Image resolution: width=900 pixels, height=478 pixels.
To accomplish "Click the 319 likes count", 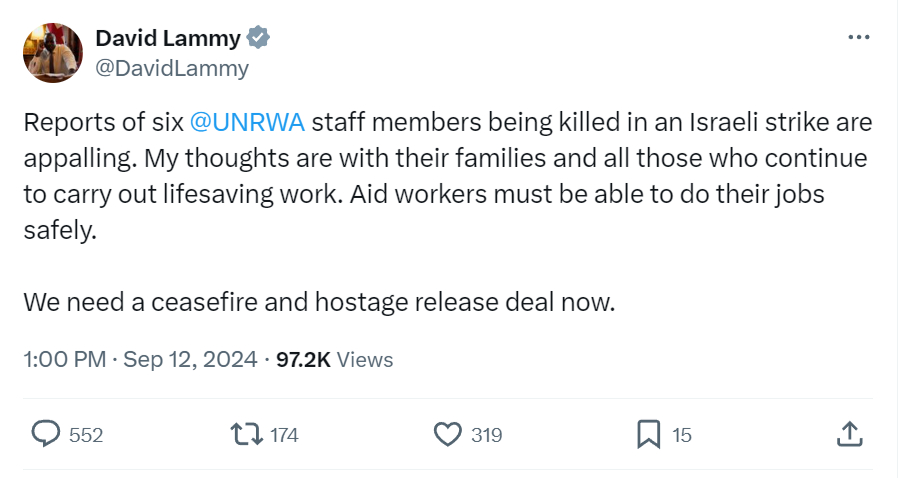I will [486, 435].
